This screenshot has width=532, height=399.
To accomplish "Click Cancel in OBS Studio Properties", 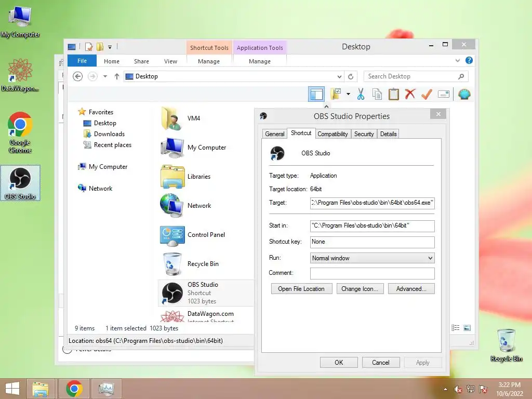I will [381, 362].
